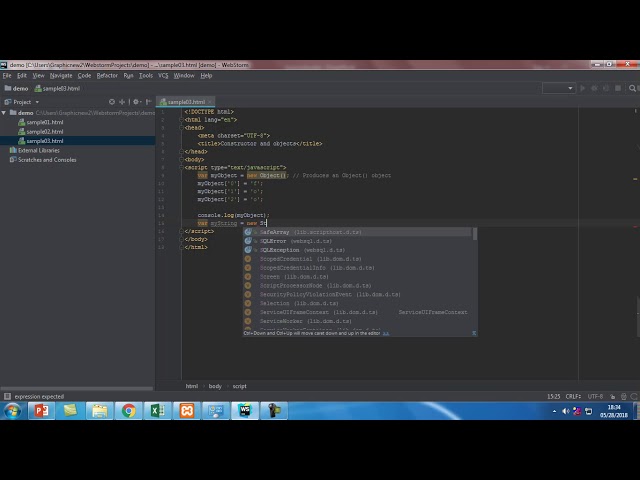Open Search Everywhere magnifier icon
640x480 pixels.
click(x=632, y=88)
